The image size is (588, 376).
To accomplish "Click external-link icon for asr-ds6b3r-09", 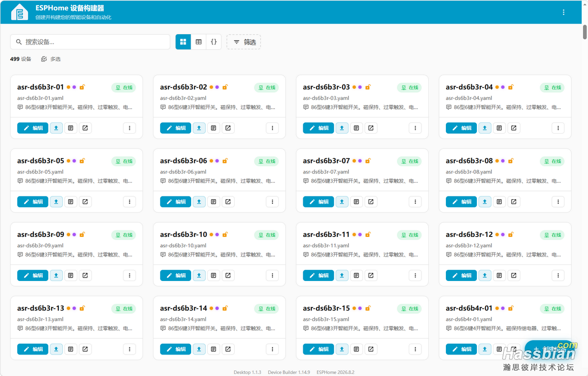I will (x=85, y=276).
